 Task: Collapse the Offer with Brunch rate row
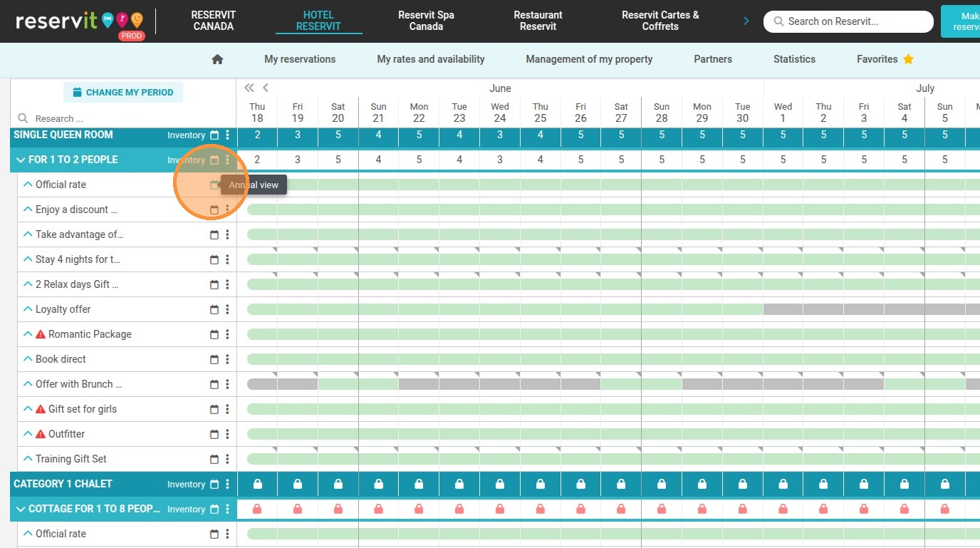coord(28,384)
